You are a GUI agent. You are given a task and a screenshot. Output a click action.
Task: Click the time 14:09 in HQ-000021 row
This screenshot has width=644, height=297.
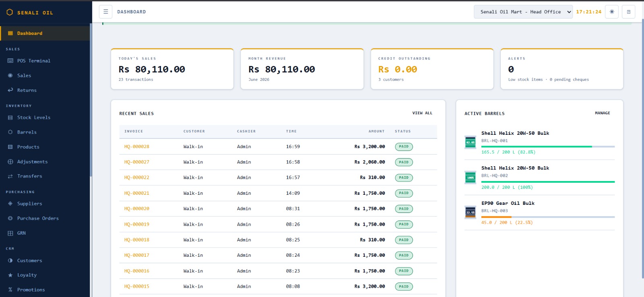click(x=293, y=193)
